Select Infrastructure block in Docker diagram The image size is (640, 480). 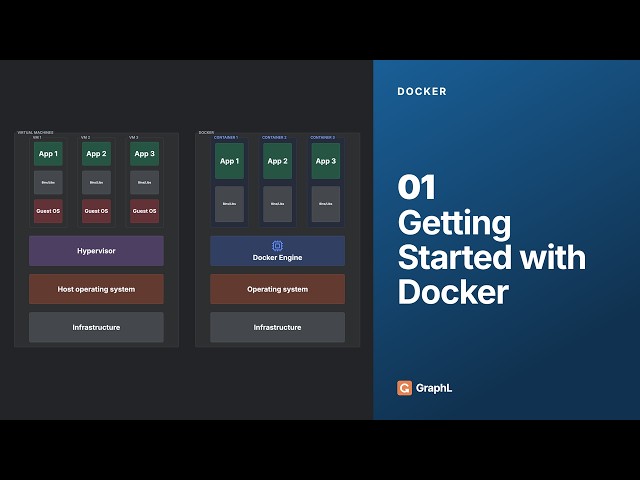(x=278, y=327)
